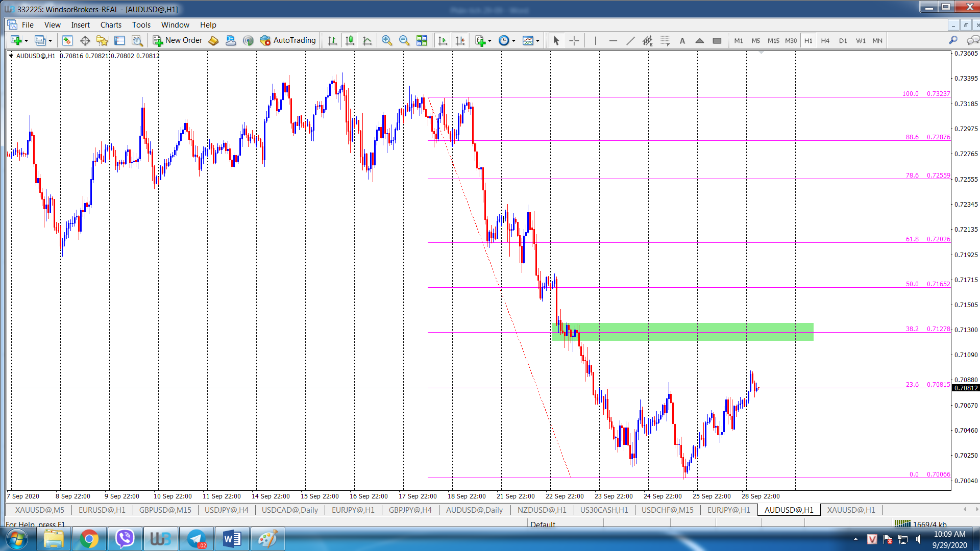Toggle Auto Scroll of chart

pyautogui.click(x=443, y=40)
